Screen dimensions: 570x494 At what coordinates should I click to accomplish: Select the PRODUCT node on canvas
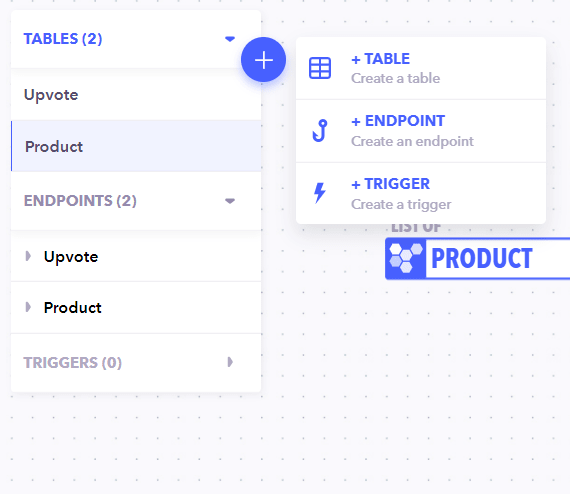(x=478, y=258)
